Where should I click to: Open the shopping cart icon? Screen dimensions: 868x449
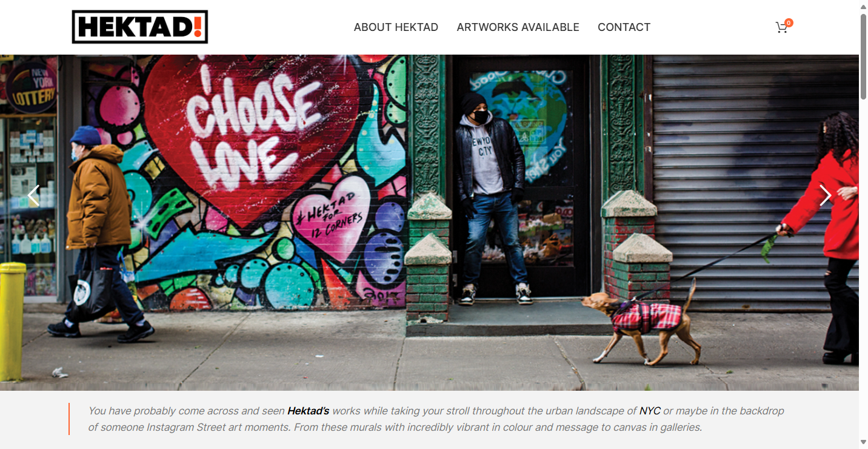pyautogui.click(x=781, y=28)
